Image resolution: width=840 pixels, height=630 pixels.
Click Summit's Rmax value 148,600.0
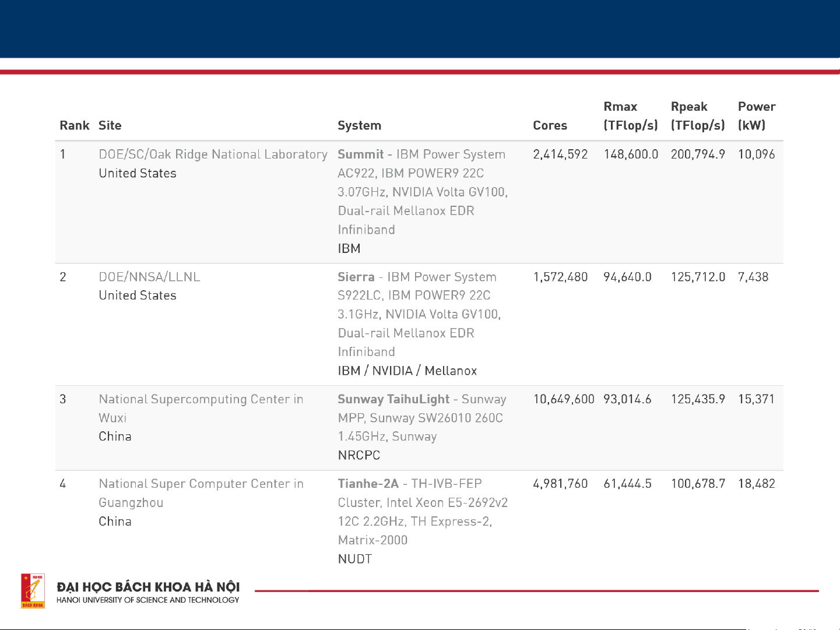click(x=631, y=154)
